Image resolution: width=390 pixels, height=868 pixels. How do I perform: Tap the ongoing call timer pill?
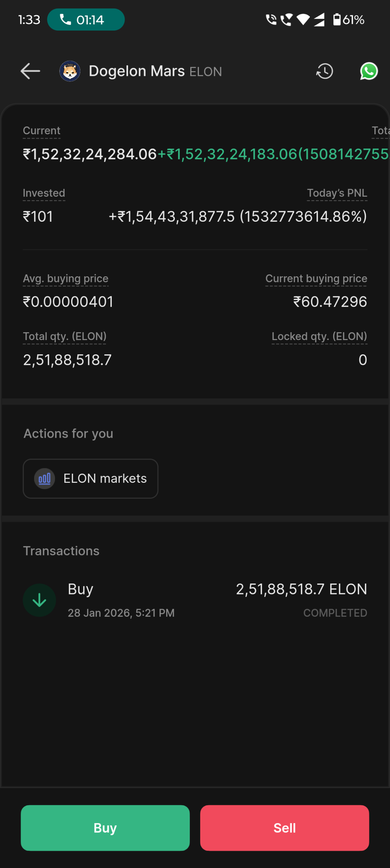(86, 20)
